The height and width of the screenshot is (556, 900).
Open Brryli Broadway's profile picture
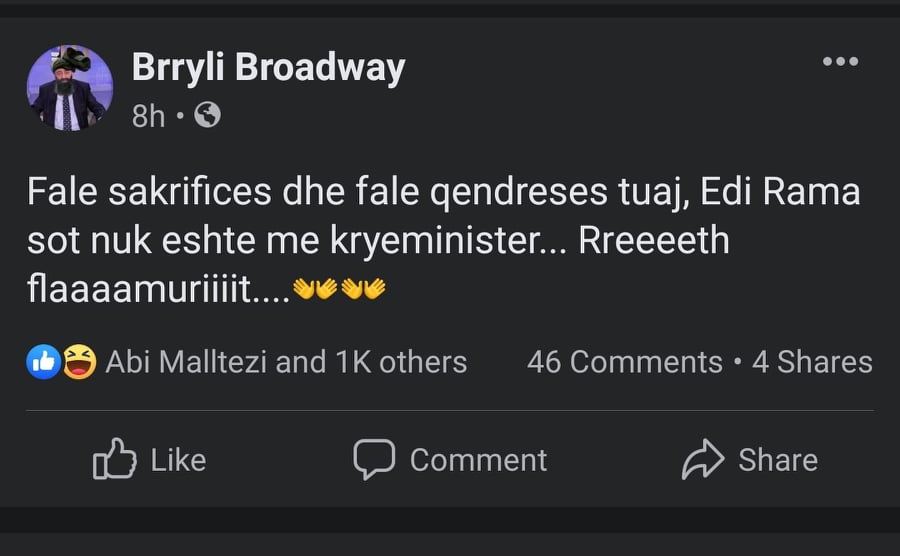[x=69, y=88]
